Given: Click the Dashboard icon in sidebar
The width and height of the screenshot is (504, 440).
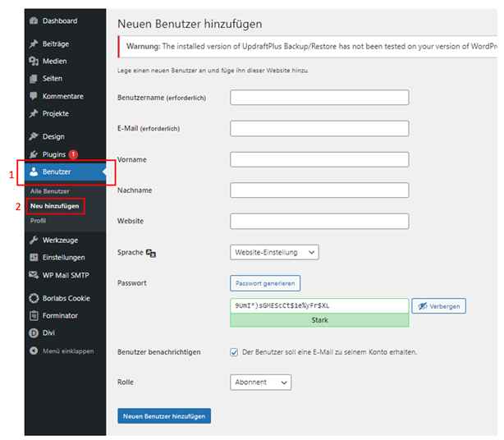Looking at the screenshot, I should coord(34,21).
